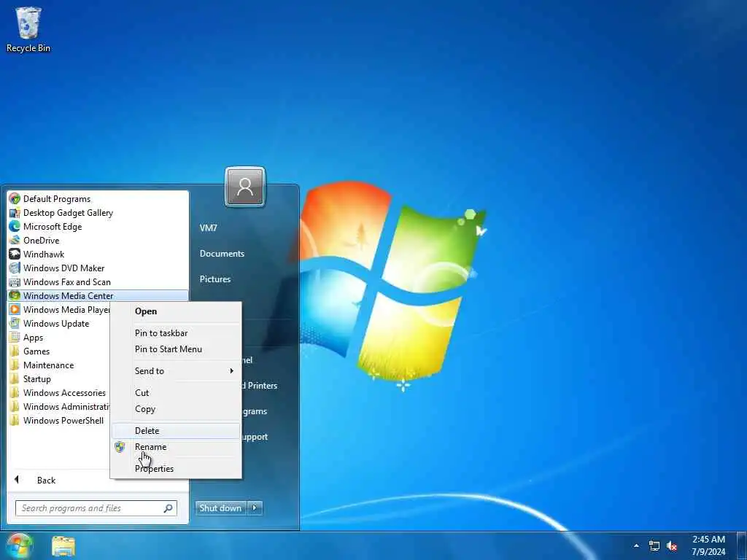The width and height of the screenshot is (747, 560).
Task: Click the muted volume tray icon
Action: click(x=672, y=545)
